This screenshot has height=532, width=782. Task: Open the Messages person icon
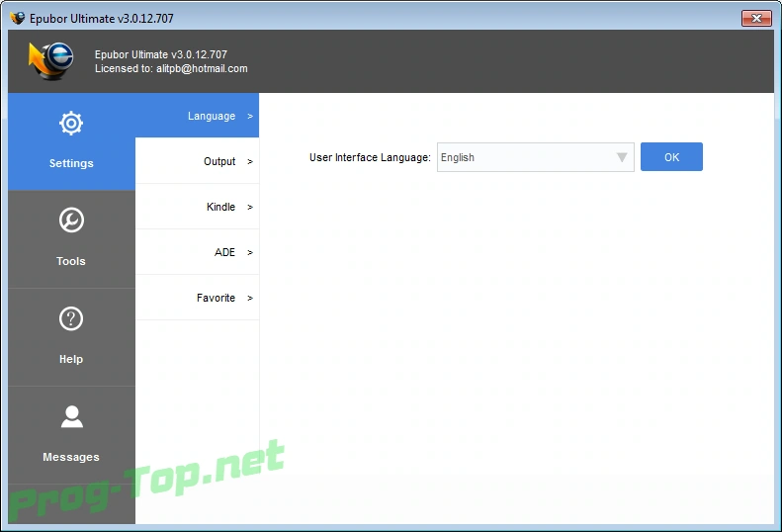(x=72, y=416)
